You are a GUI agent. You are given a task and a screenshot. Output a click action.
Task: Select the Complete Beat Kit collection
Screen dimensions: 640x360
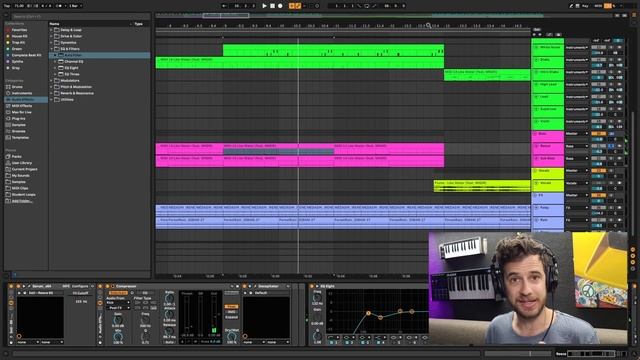coord(27,55)
